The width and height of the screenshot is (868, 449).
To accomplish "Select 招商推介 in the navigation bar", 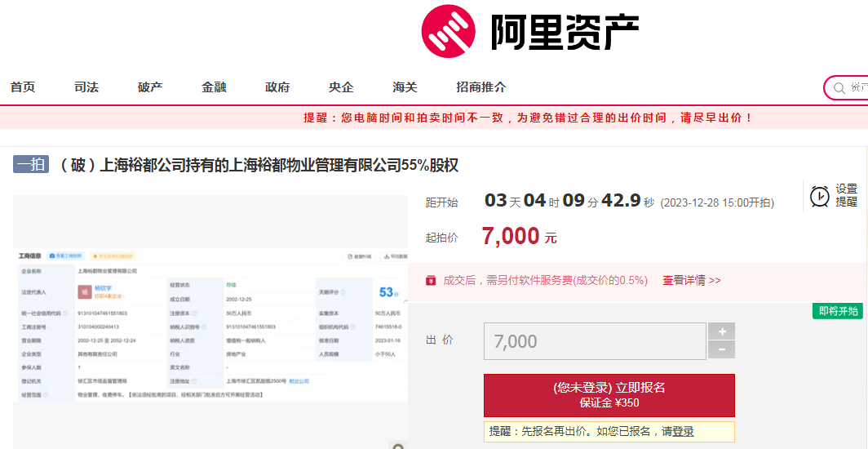I will click(x=481, y=87).
